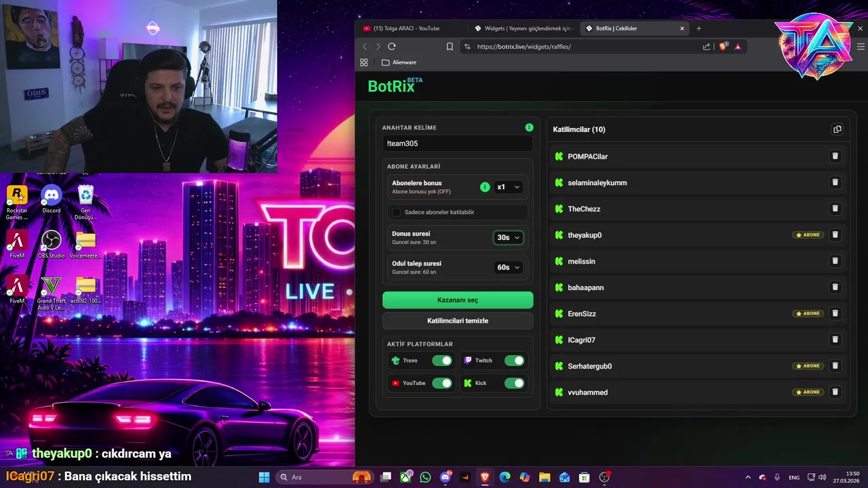Show hidden system tray icons chevron
Image resolution: width=868 pixels, height=488 pixels.
coord(748,477)
